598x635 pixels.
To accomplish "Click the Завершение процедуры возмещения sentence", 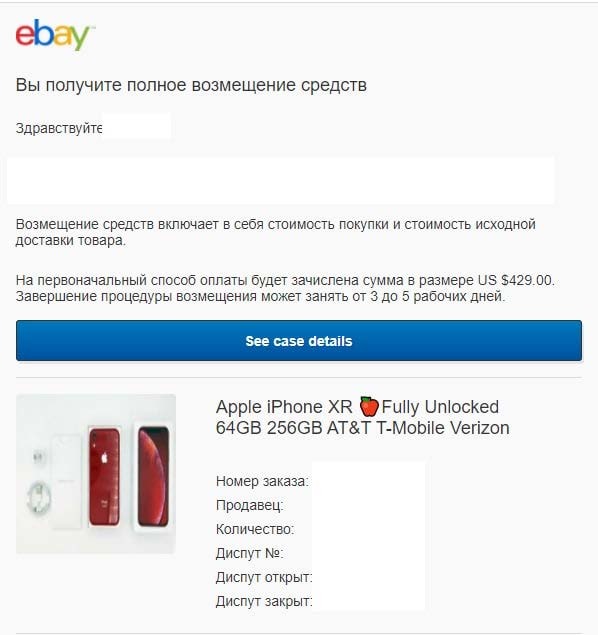I will coord(260,296).
